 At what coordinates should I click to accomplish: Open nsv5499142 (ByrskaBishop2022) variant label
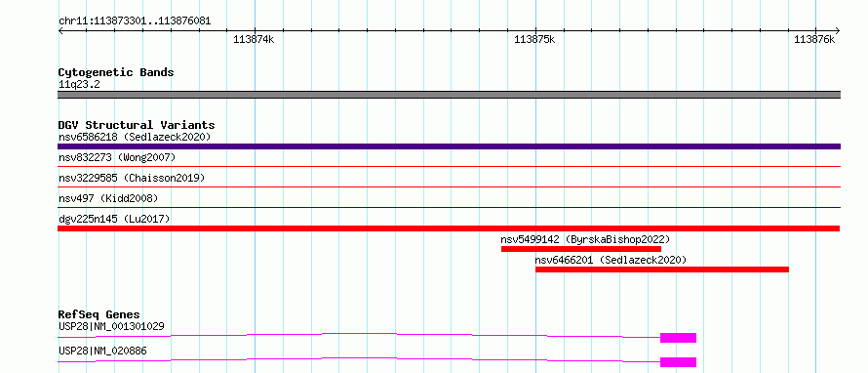(585, 239)
